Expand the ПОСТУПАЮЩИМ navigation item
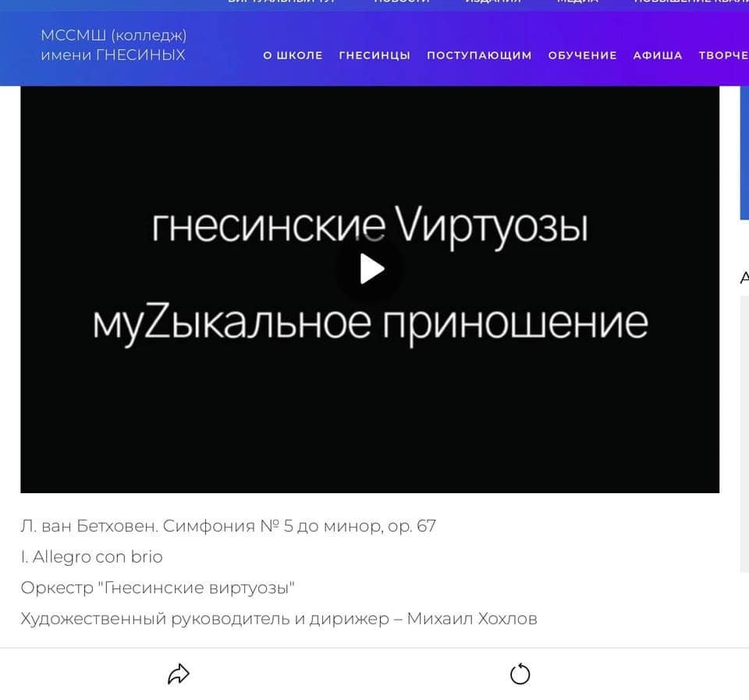 (x=479, y=55)
